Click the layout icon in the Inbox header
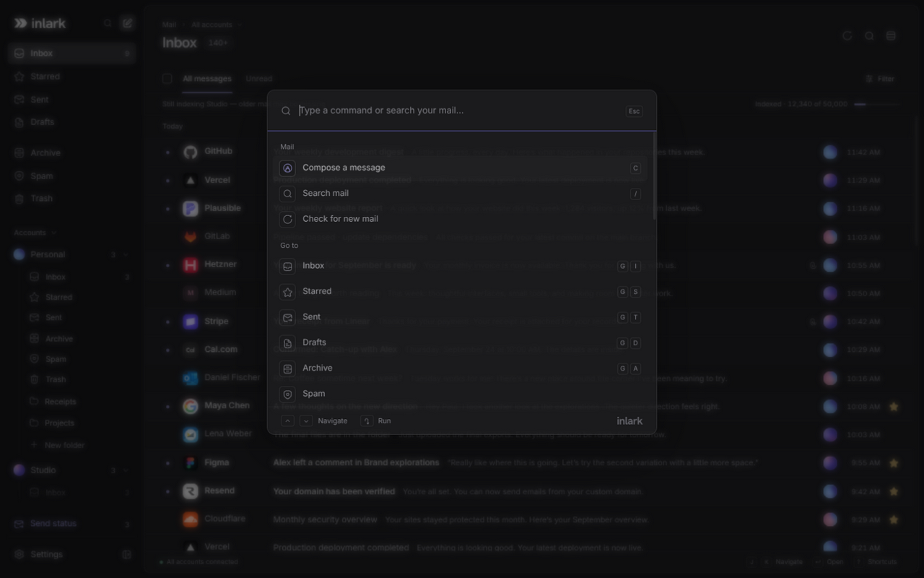924x578 pixels. pos(891,35)
